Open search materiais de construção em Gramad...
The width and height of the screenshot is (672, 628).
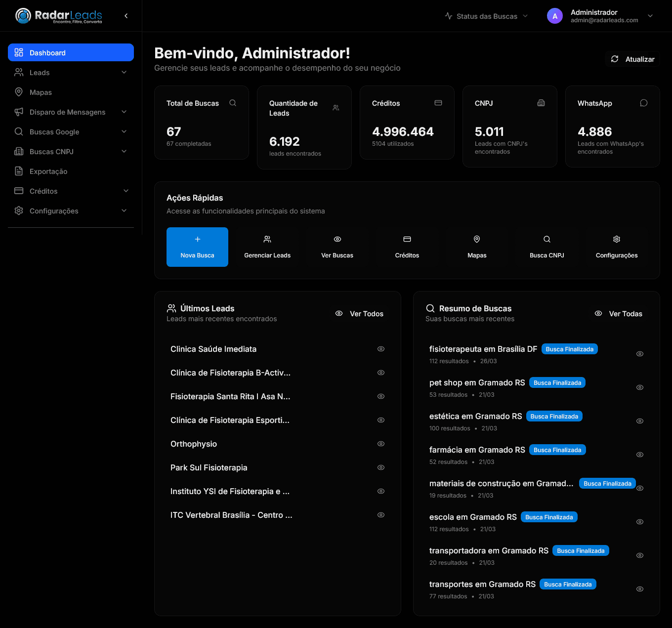[x=501, y=483]
